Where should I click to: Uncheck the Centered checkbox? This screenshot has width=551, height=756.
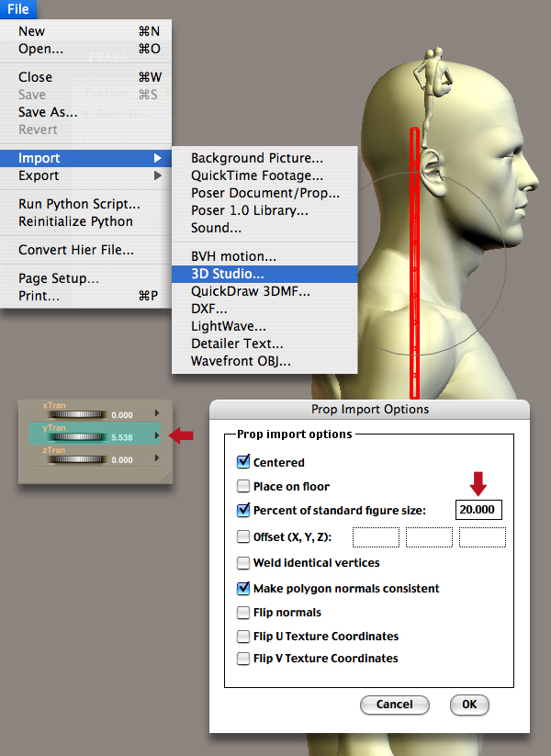tap(243, 462)
